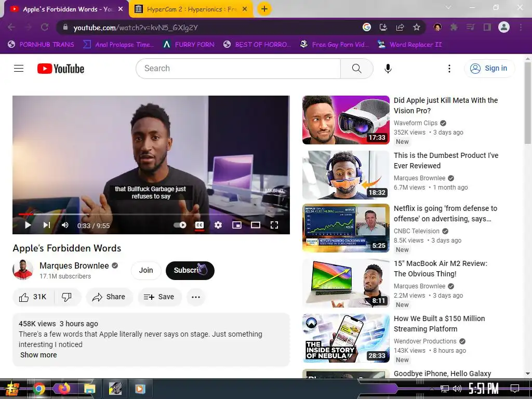This screenshot has height=399, width=532.
Task: Mute the video volume speaker icon
Action: click(x=65, y=225)
